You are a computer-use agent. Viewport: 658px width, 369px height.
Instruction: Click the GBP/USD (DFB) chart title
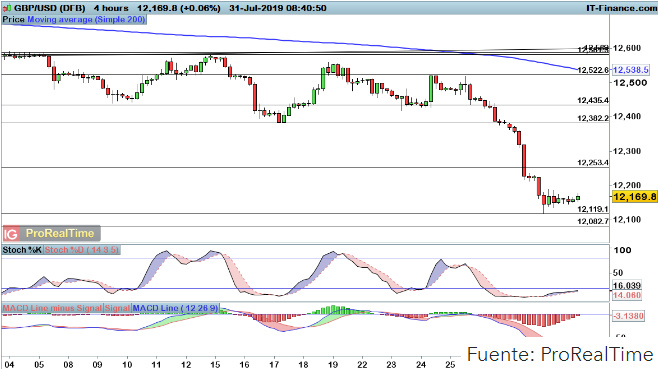(x=50, y=8)
